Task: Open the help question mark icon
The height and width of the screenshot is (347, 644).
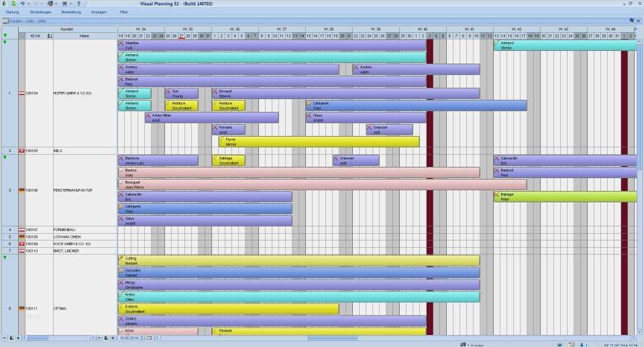Action: click(78, 3)
